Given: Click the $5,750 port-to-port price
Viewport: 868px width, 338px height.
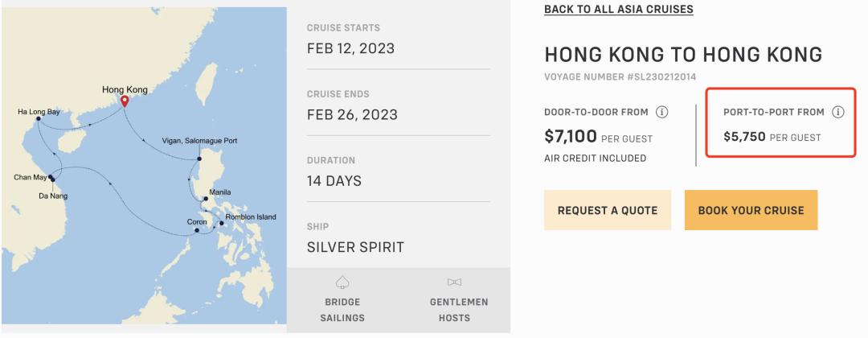Looking at the screenshot, I should click(744, 138).
